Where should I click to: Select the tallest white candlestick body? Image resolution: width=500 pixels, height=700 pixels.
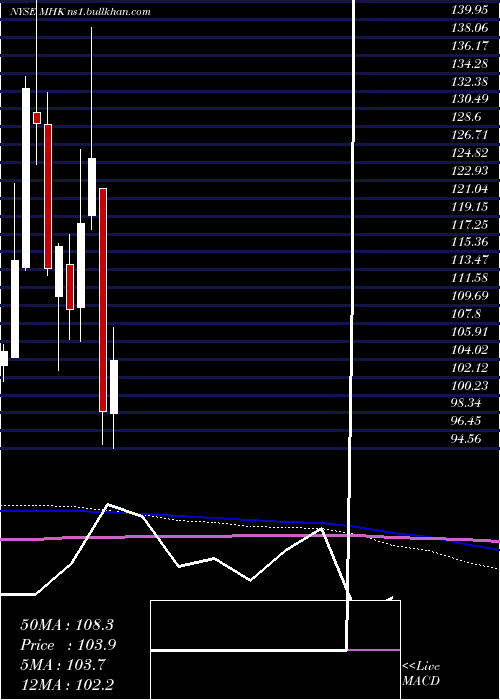coord(26,178)
